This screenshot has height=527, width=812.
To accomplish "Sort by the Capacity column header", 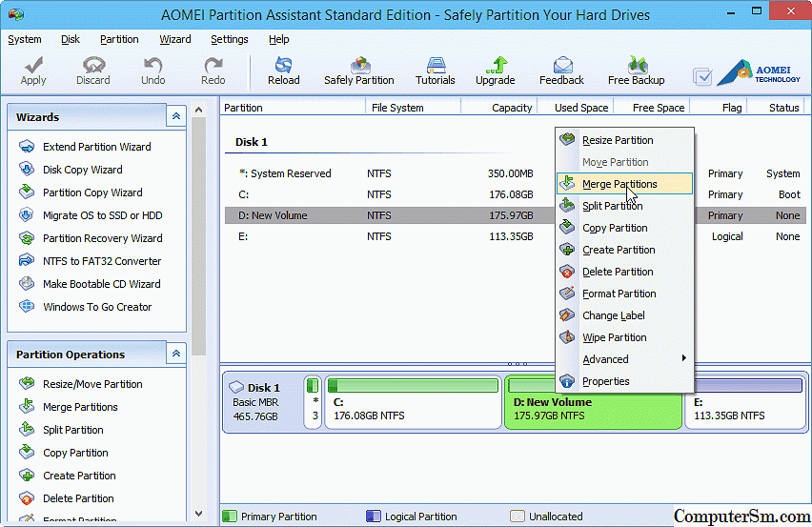I will (x=498, y=108).
